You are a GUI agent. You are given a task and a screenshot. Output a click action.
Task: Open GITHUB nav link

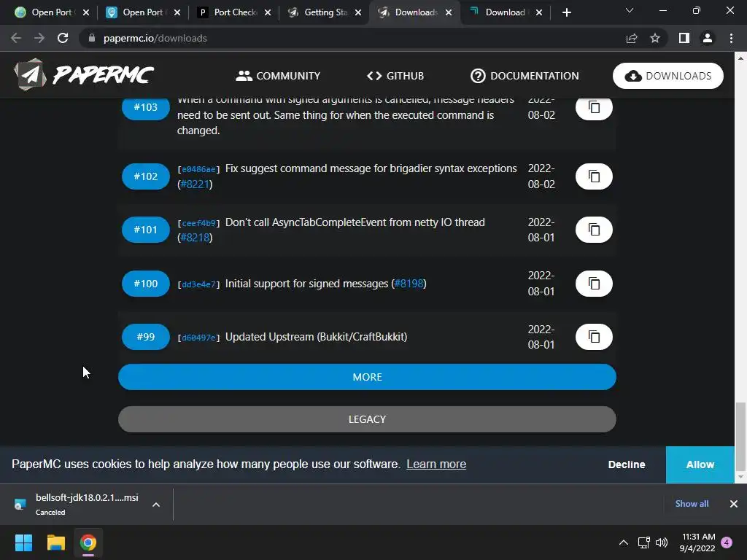(395, 76)
